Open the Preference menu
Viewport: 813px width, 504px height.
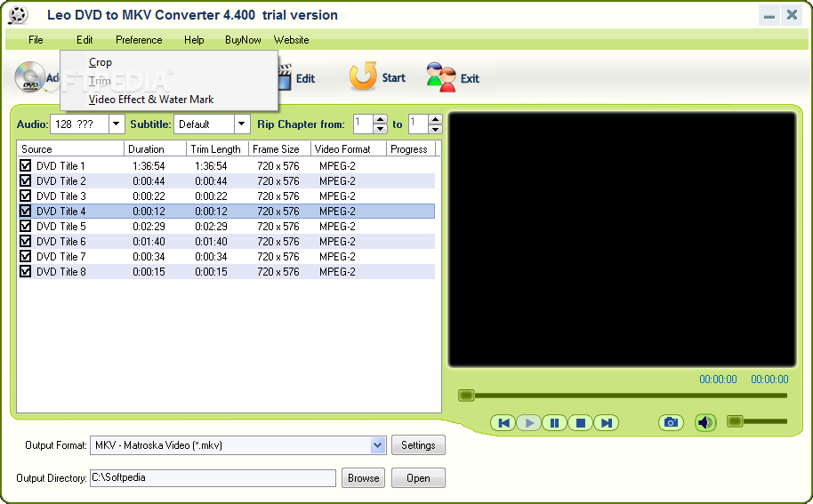pos(139,40)
